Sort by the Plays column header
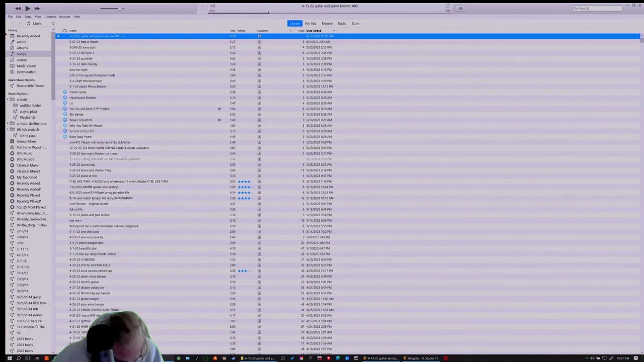Screen dimensions: 644x362 click(301, 31)
